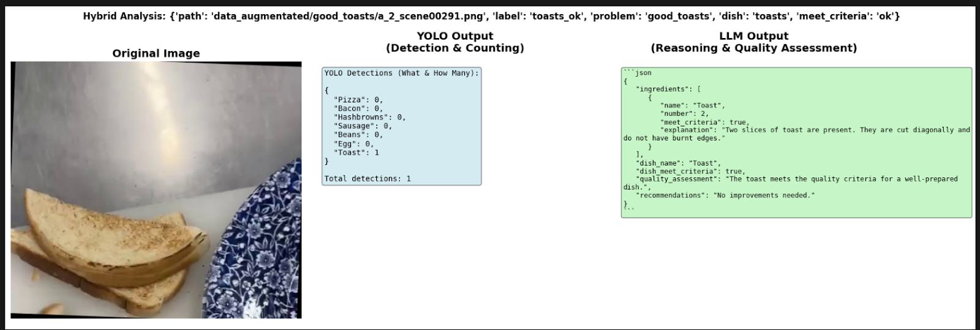Select the "Pizza": 0 line
The width and height of the screenshot is (980, 330).
(358, 99)
